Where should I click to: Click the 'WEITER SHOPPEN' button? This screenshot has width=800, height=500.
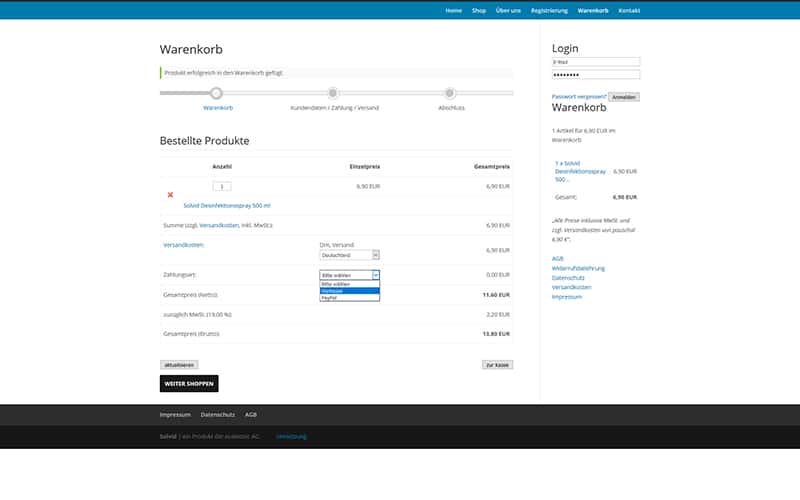click(x=189, y=384)
